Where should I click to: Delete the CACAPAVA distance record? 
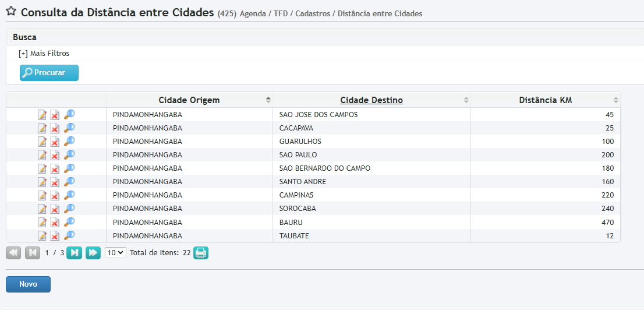[x=55, y=128]
